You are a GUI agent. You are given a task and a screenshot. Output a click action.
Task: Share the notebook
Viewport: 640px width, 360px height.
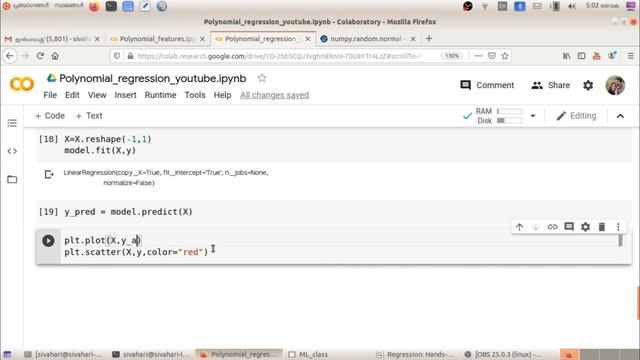[x=551, y=85]
